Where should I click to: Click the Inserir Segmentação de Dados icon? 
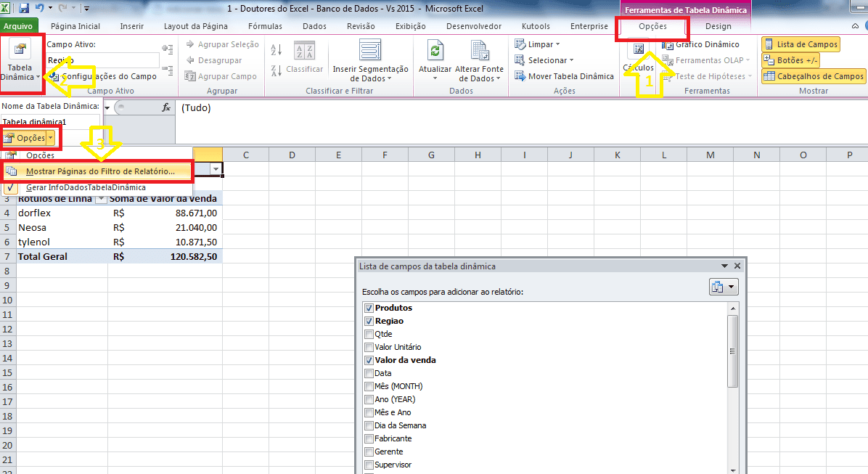tap(370, 50)
